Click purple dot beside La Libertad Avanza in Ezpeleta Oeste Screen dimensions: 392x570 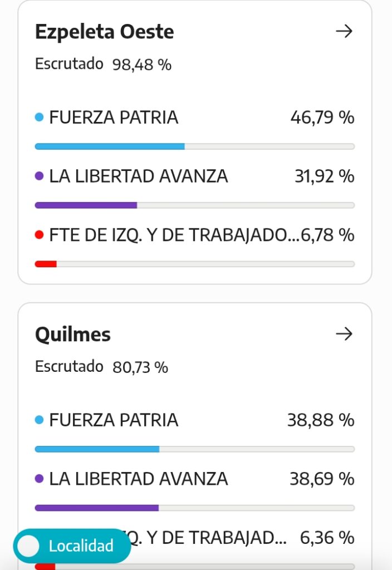[40, 176]
